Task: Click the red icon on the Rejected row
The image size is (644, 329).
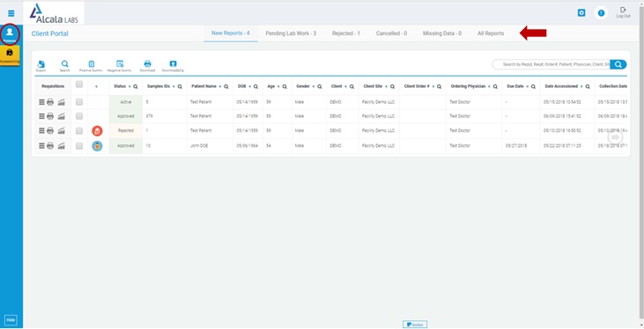Action: (97, 131)
